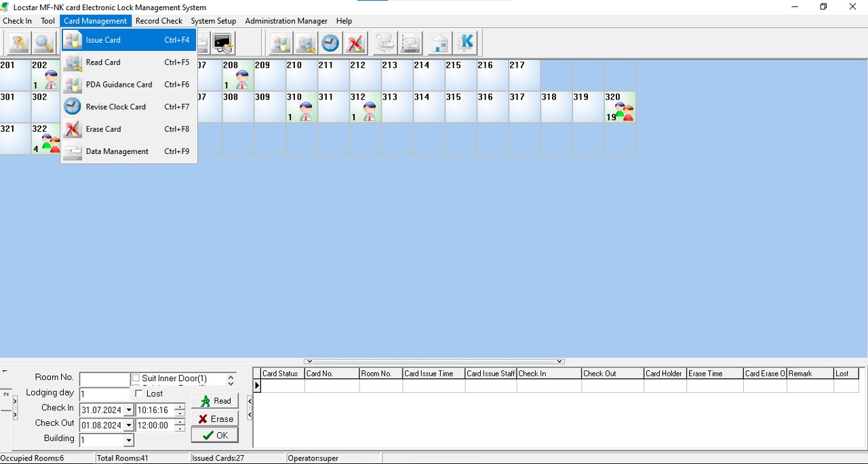Choose Data Management from the menu

coord(129,151)
